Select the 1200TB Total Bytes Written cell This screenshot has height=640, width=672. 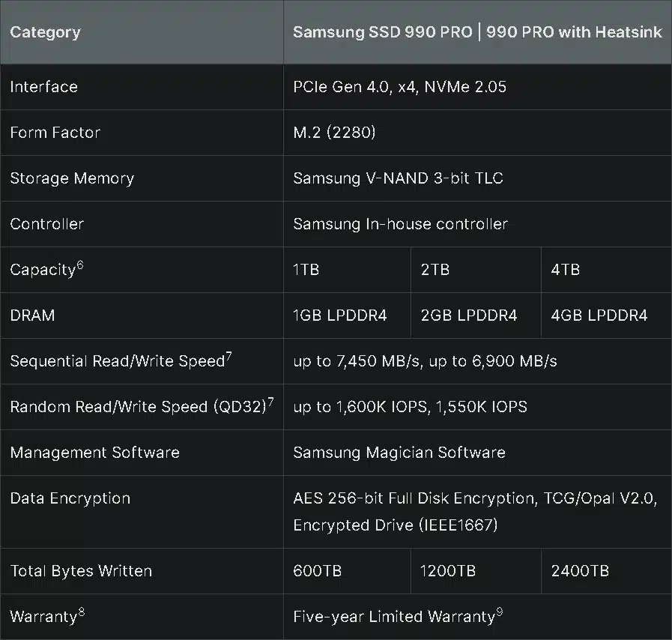coord(448,571)
